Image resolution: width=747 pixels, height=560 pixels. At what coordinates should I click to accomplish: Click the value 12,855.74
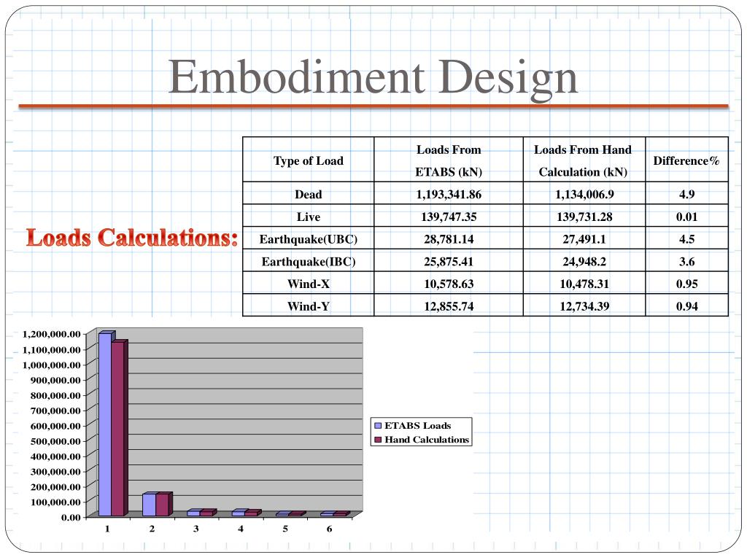pyautogui.click(x=449, y=306)
